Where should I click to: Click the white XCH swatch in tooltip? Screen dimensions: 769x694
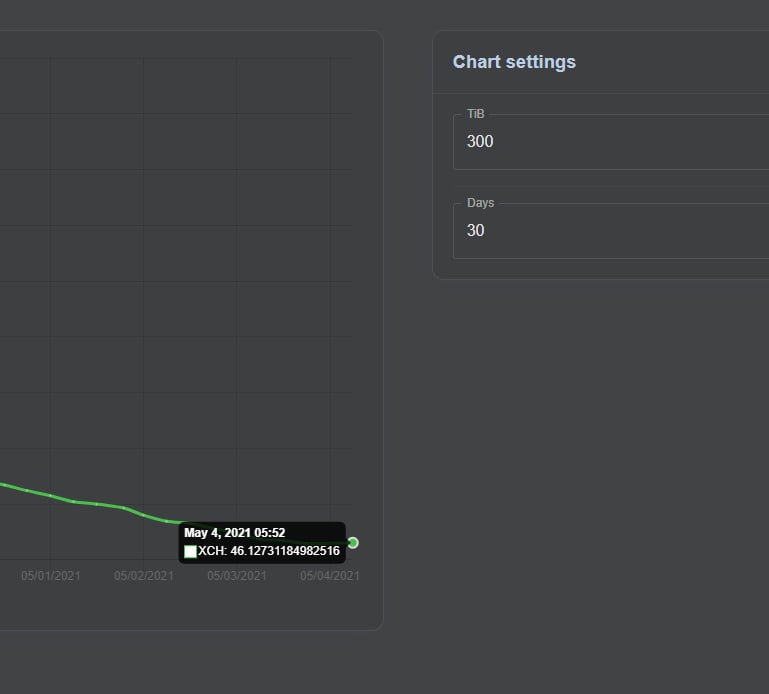click(x=190, y=551)
